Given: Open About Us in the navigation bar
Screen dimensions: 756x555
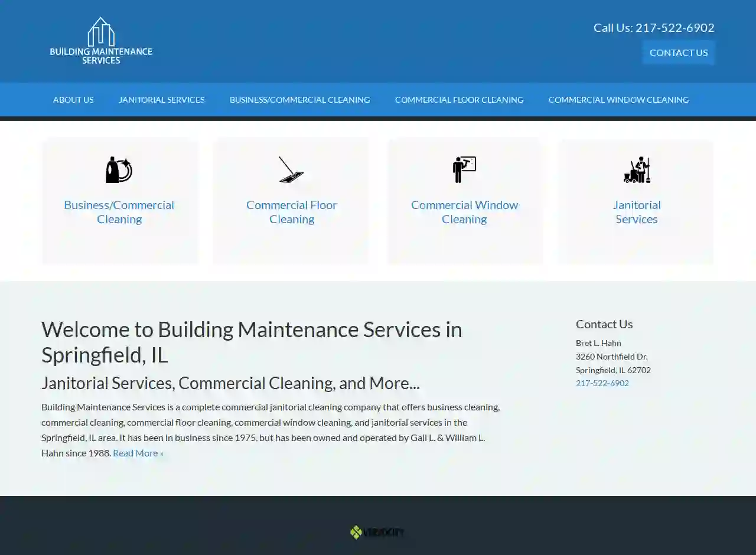Looking at the screenshot, I should pos(73,100).
